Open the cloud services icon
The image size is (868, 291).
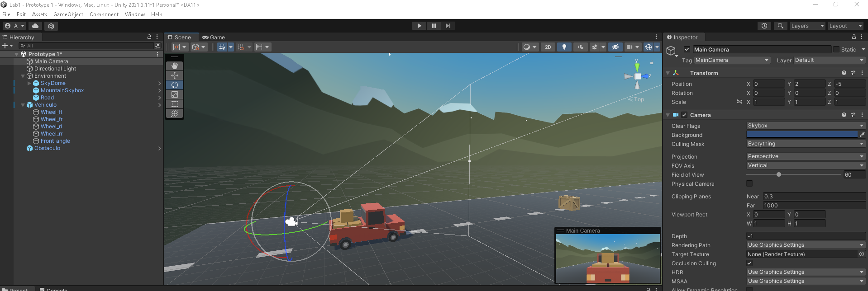point(35,26)
